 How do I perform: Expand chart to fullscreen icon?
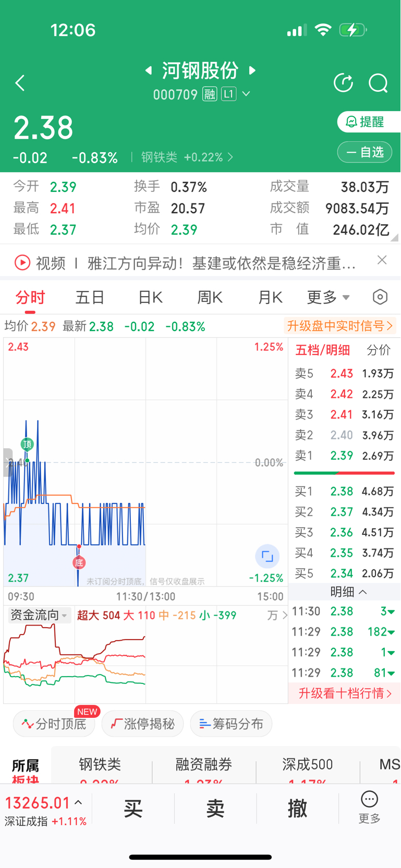coord(267,556)
